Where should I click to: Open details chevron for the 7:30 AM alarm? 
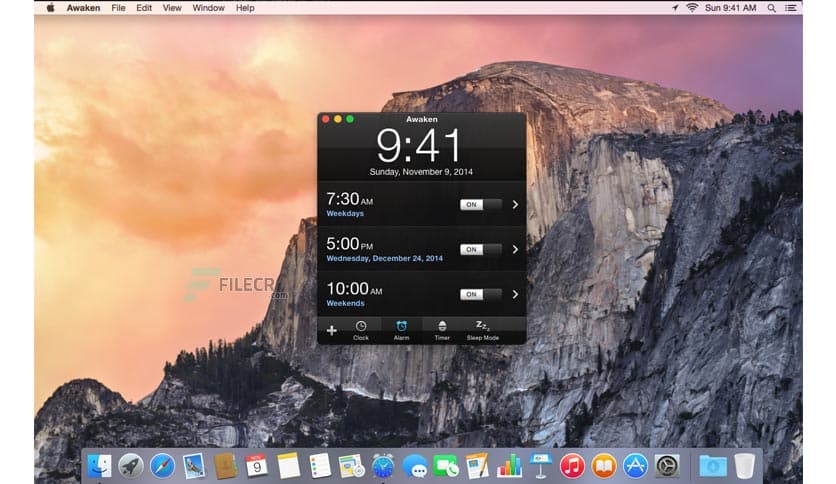[515, 205]
